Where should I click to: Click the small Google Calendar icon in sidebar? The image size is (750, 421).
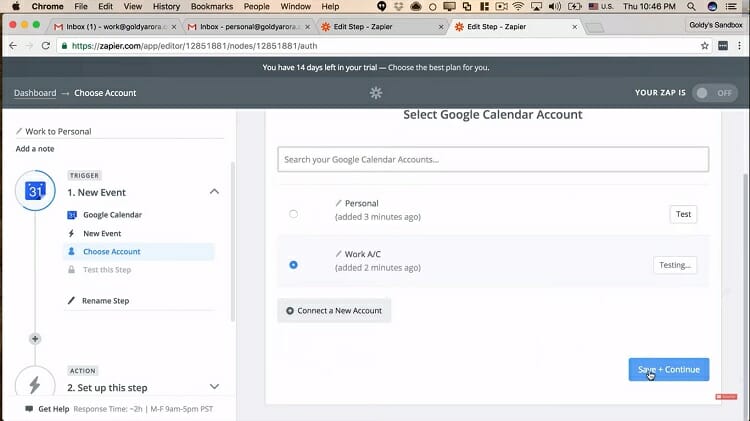[x=72, y=215]
